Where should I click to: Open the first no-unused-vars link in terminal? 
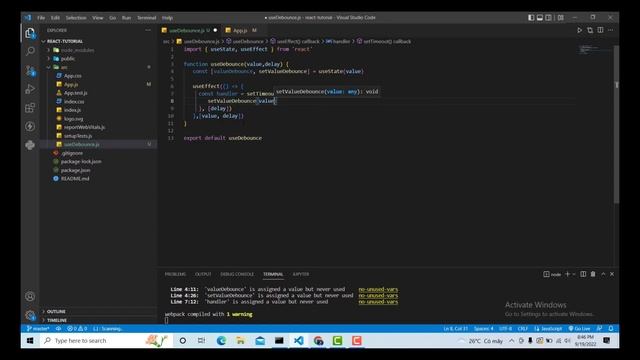(x=378, y=289)
